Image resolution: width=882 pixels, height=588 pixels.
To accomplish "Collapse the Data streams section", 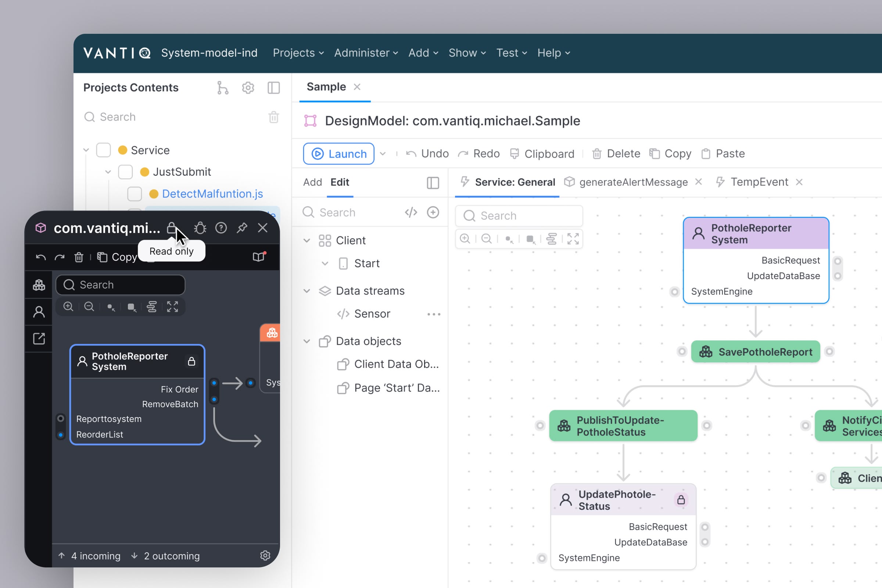I will tap(307, 291).
